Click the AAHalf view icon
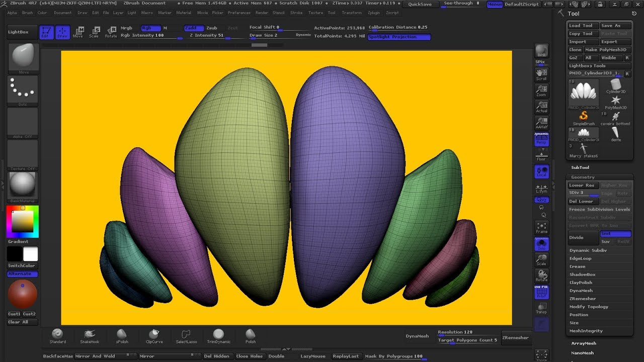Viewport: 644px width, 362px height. pyautogui.click(x=541, y=123)
